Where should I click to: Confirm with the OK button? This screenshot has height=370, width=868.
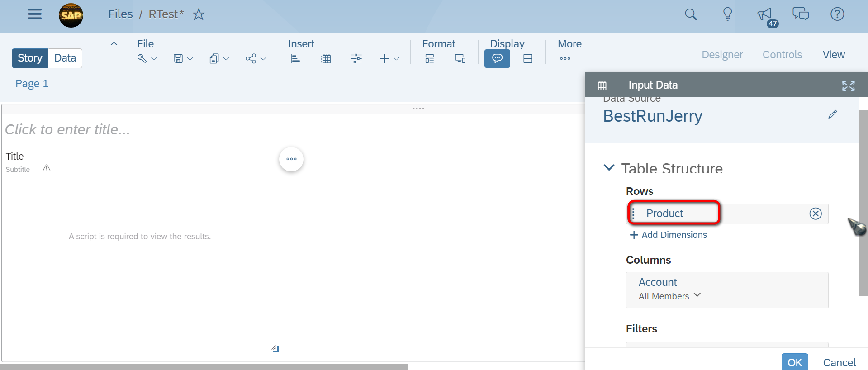(795, 362)
